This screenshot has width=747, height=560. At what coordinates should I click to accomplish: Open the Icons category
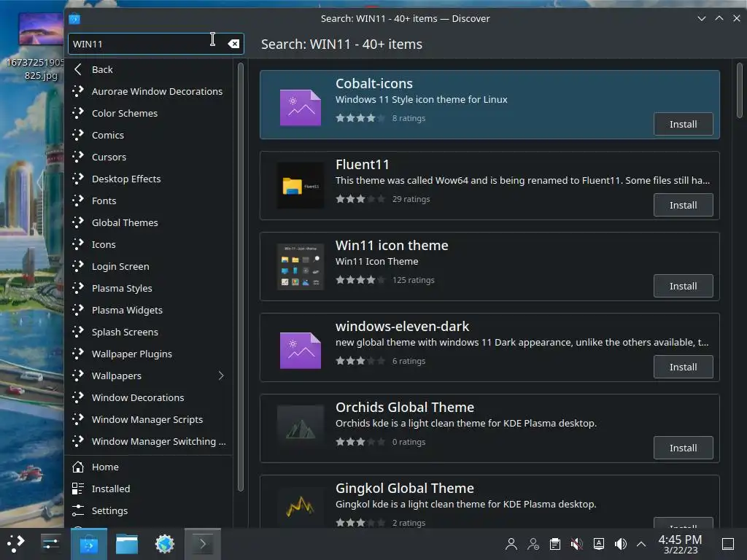coord(150,245)
